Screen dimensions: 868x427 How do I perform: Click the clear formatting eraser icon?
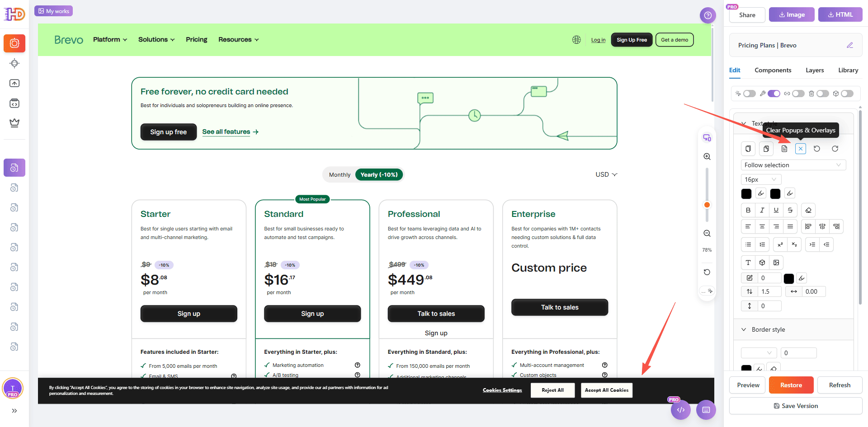[808, 210]
